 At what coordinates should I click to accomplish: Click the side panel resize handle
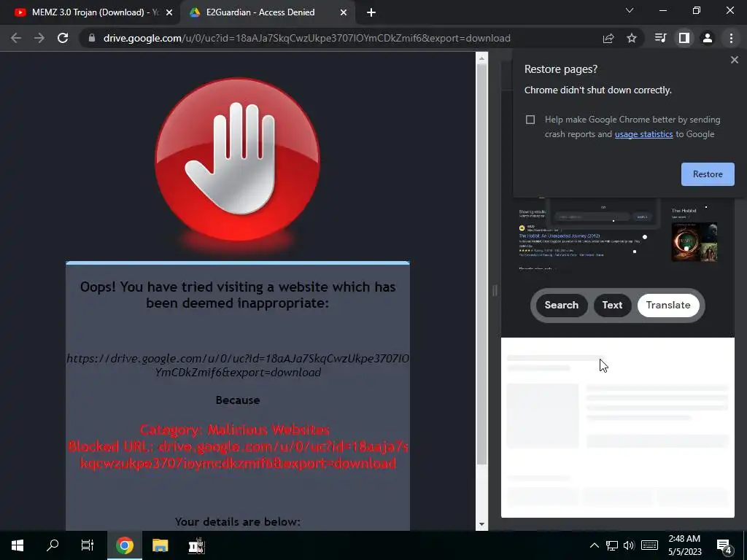tap(495, 290)
